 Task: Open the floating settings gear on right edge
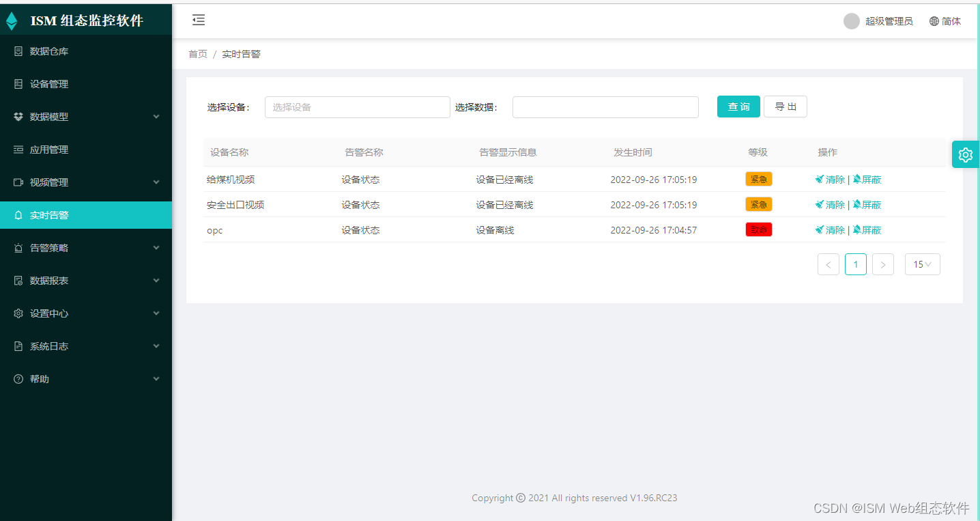pos(965,154)
